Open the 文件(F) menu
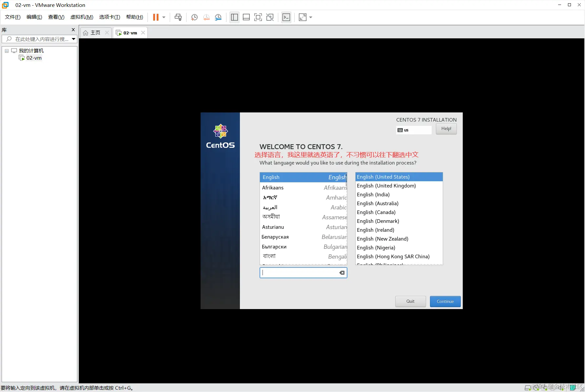Screen dimensions: 585x392 click(12, 17)
